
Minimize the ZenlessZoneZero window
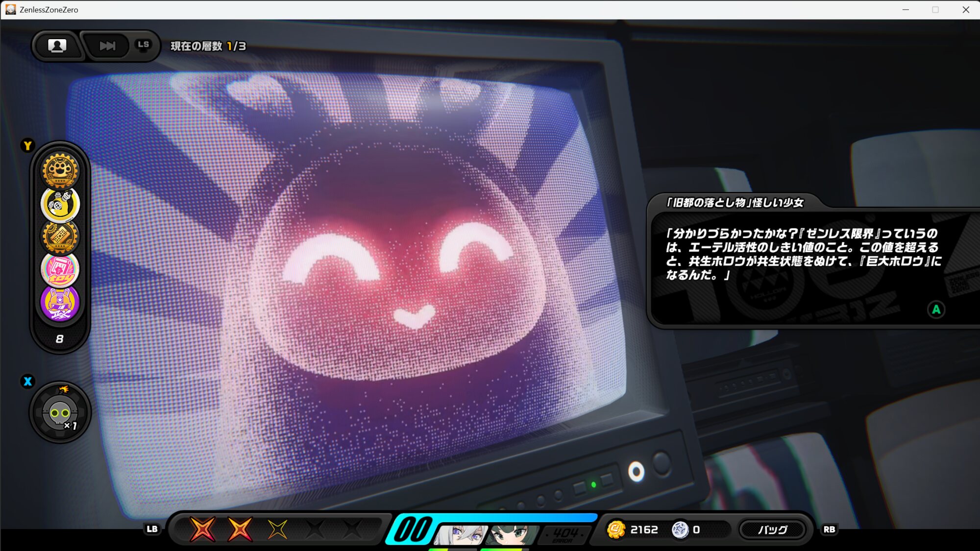tap(906, 9)
